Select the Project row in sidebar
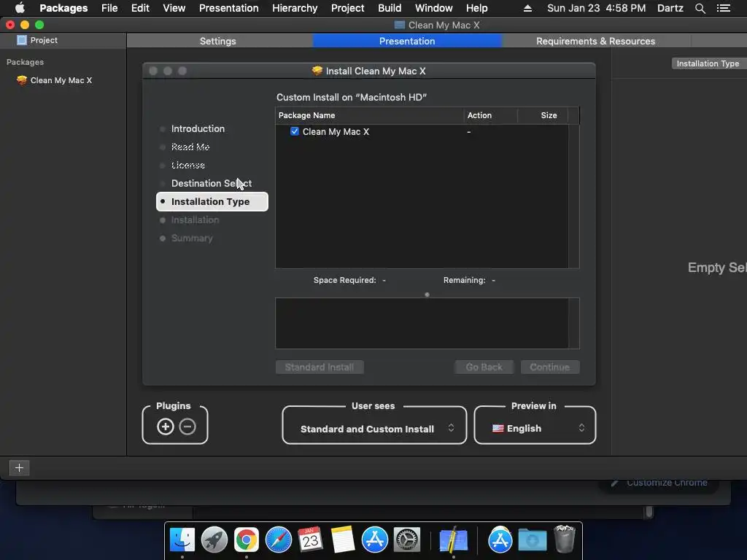The height and width of the screenshot is (560, 747). click(63, 41)
